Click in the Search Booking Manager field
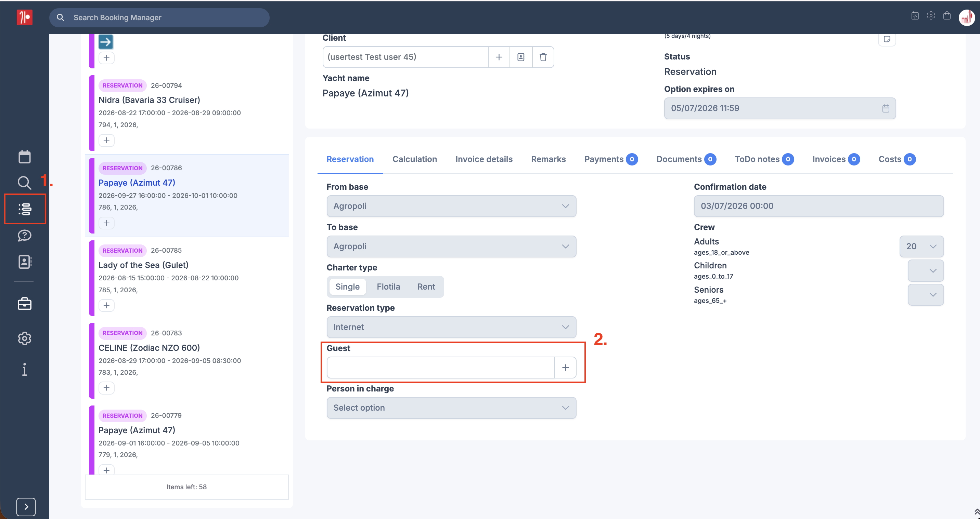This screenshot has height=519, width=980. click(159, 17)
